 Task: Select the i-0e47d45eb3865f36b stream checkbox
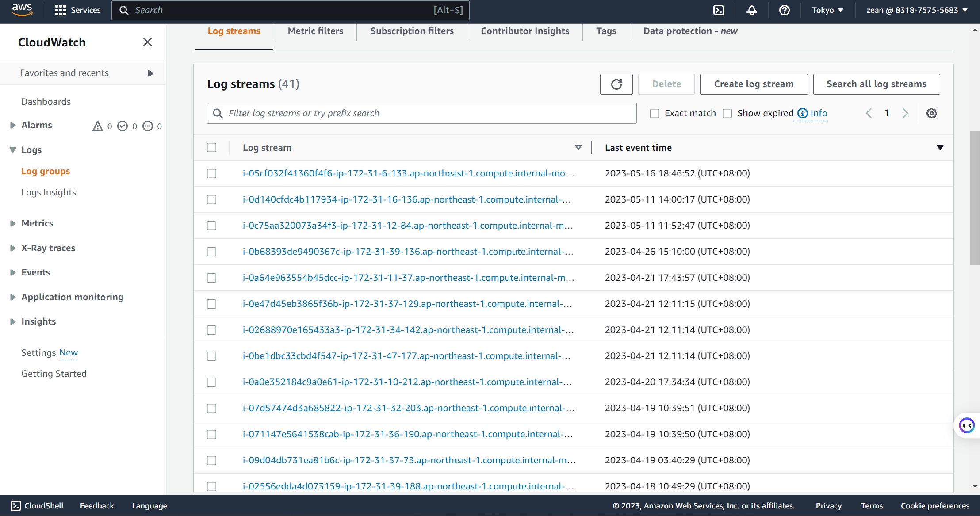click(212, 304)
